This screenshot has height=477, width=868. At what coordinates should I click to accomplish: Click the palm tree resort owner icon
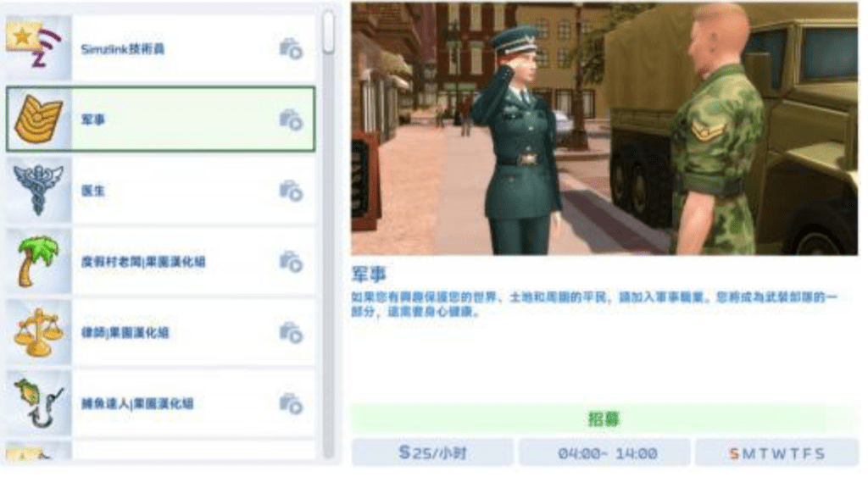tap(37, 261)
